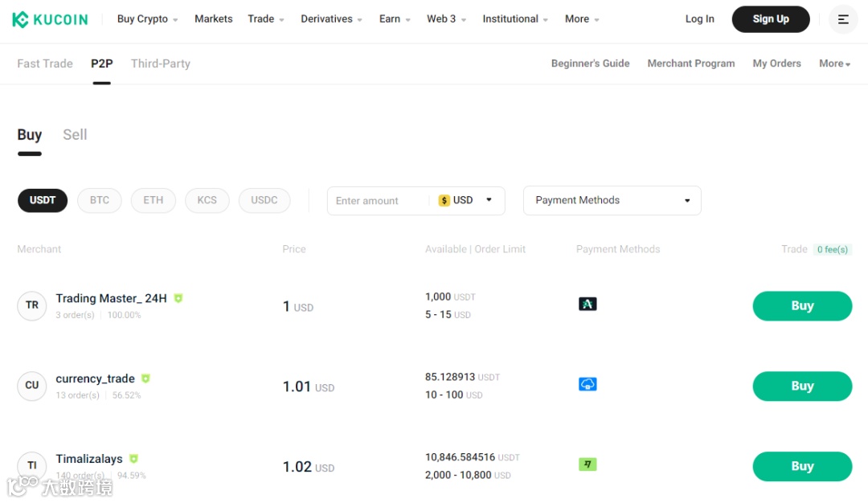This screenshot has height=503, width=868.
Task: Click Trading Master_24H payment method icon
Action: (588, 304)
